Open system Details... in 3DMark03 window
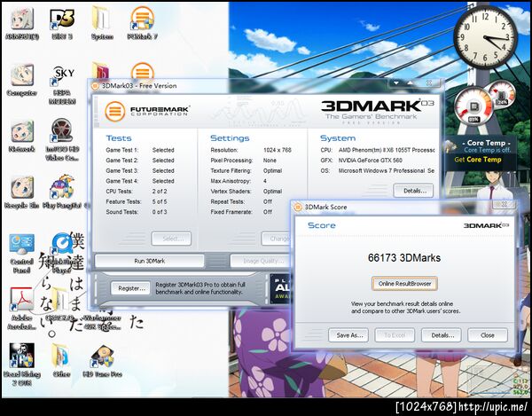 tap(413, 191)
